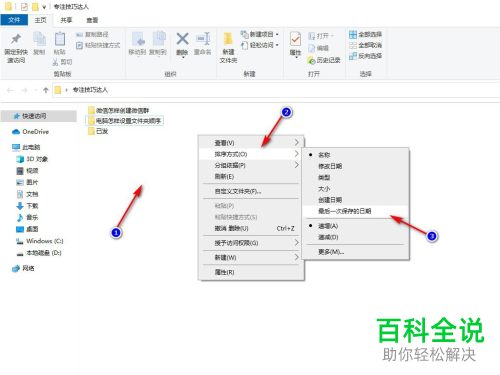This screenshot has height=375, width=500.
Task: Click the Pin to Quick access icon
Action: 16,39
